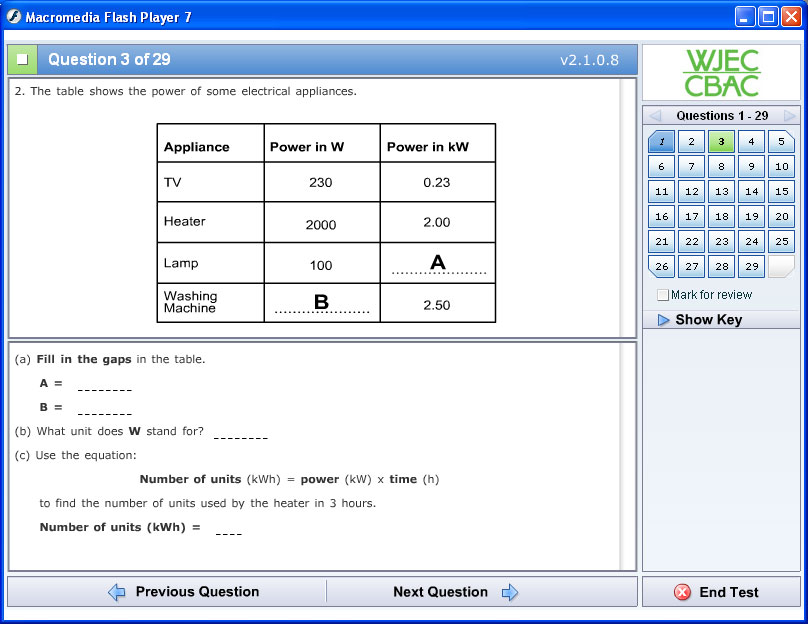
Task: End the test
Action: click(721, 592)
